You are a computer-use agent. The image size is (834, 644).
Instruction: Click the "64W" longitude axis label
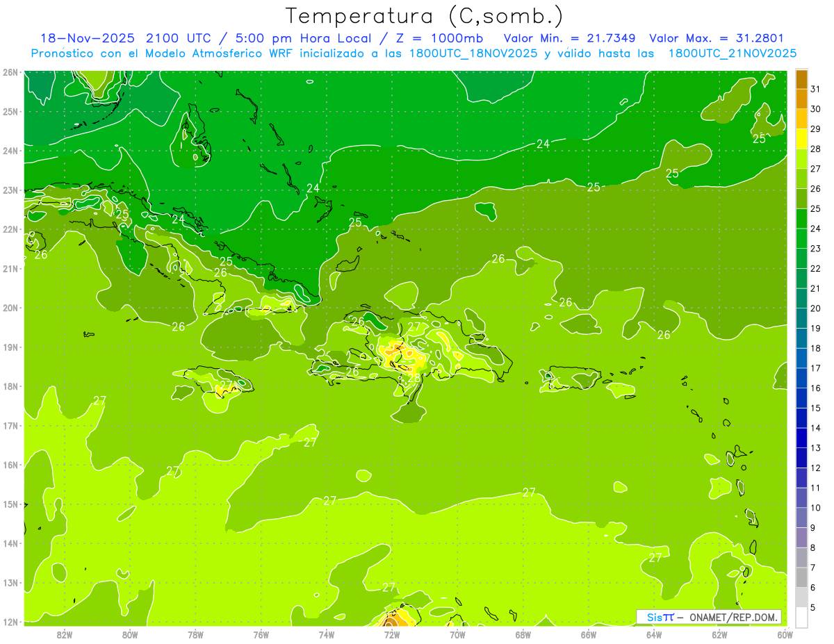653,634
